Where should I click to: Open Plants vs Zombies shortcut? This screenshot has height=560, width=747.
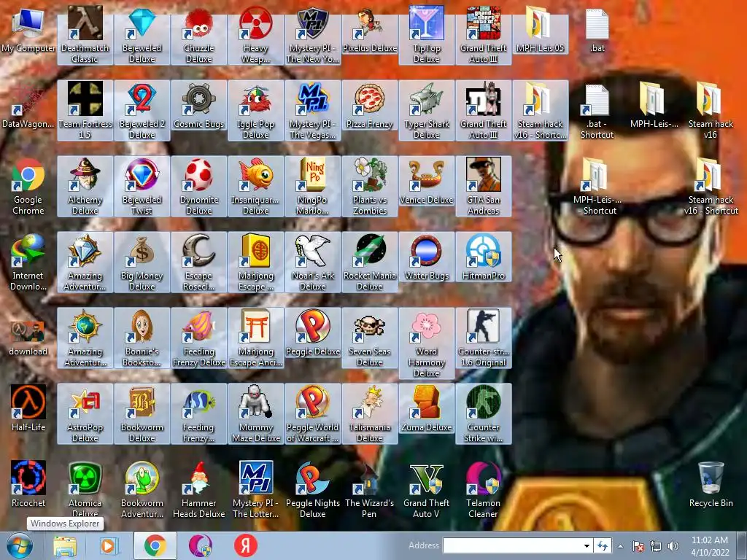coord(370,186)
